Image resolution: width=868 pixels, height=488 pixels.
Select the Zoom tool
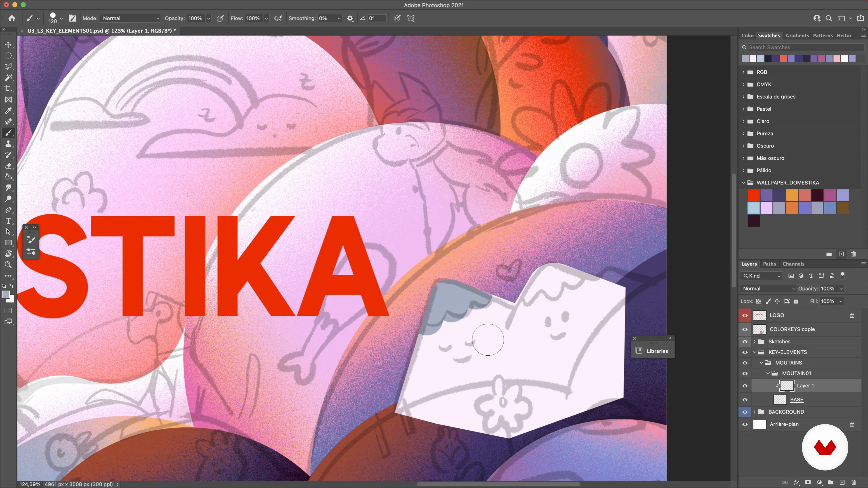8,265
